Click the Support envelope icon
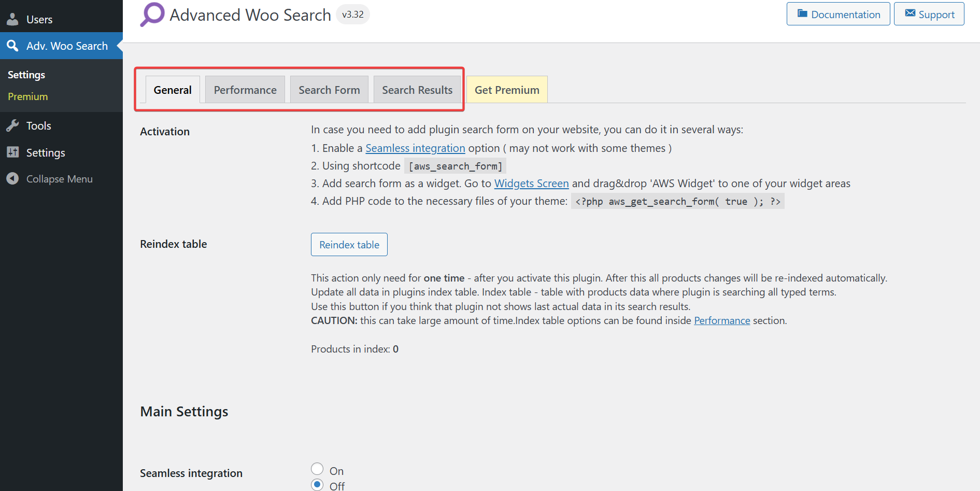The width and height of the screenshot is (980, 491). pyautogui.click(x=910, y=13)
